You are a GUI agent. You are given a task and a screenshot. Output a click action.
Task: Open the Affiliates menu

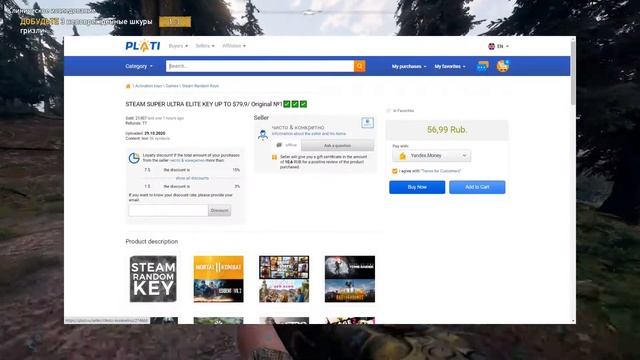(x=234, y=46)
